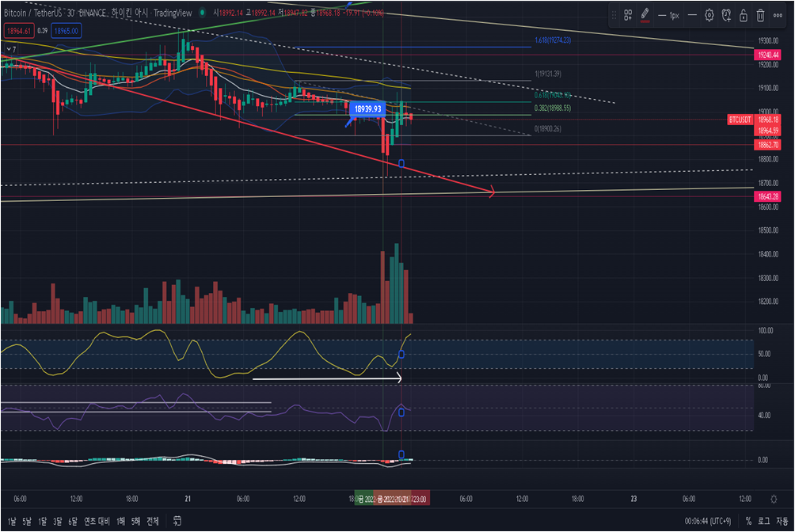Select the 5날 time range
The image size is (795, 532).
(27, 522)
